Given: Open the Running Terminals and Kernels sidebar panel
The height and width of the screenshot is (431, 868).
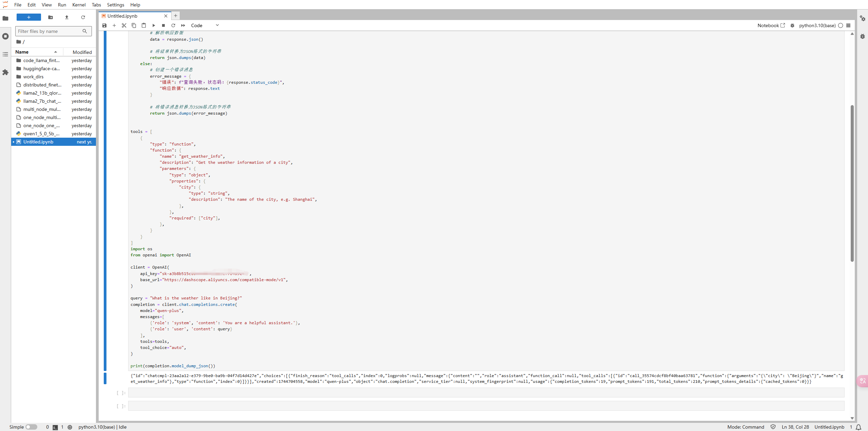Looking at the screenshot, I should [5, 36].
